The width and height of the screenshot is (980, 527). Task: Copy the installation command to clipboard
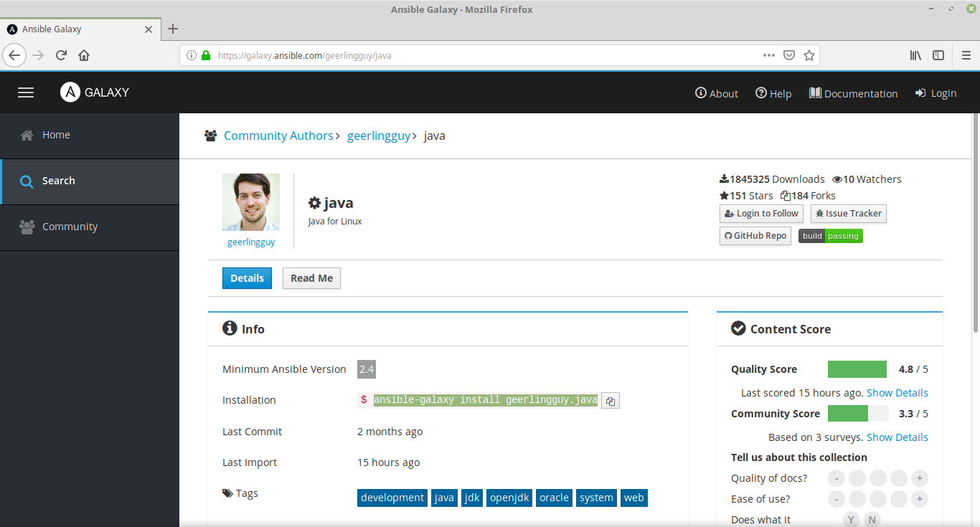click(x=610, y=401)
